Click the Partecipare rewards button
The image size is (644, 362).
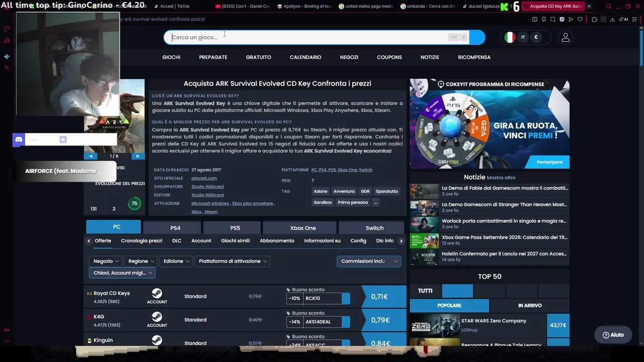[549, 162]
